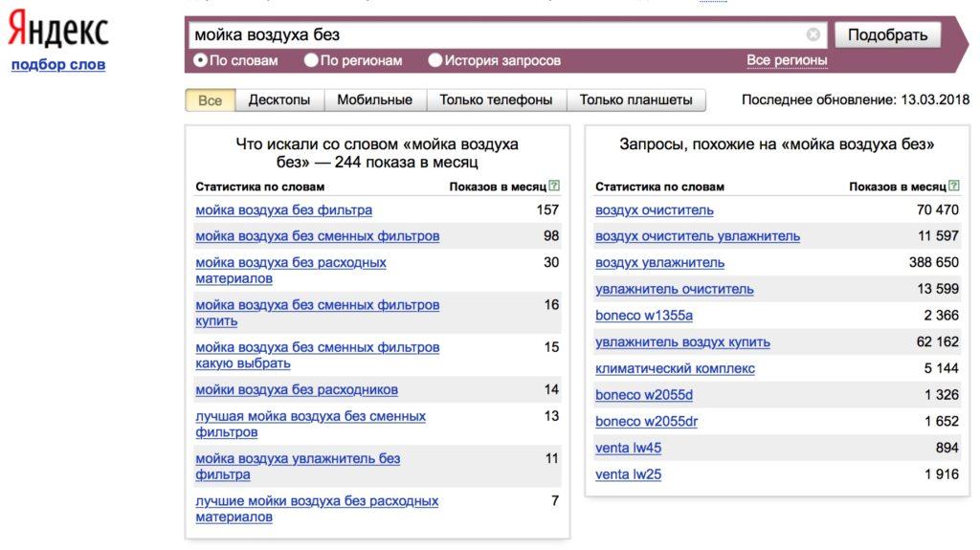Click help icon beside left 'Показов в месяц'
980x550 pixels.
554,187
